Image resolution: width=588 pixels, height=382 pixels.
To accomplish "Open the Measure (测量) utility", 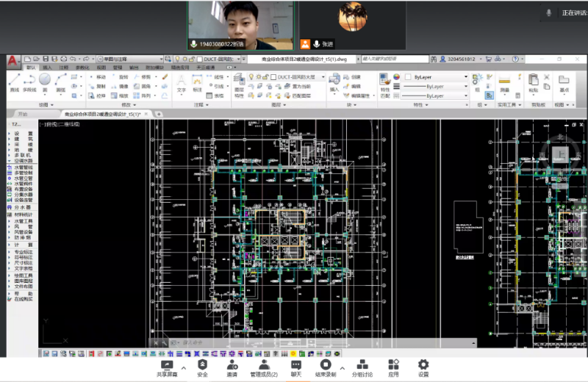I will click(504, 82).
